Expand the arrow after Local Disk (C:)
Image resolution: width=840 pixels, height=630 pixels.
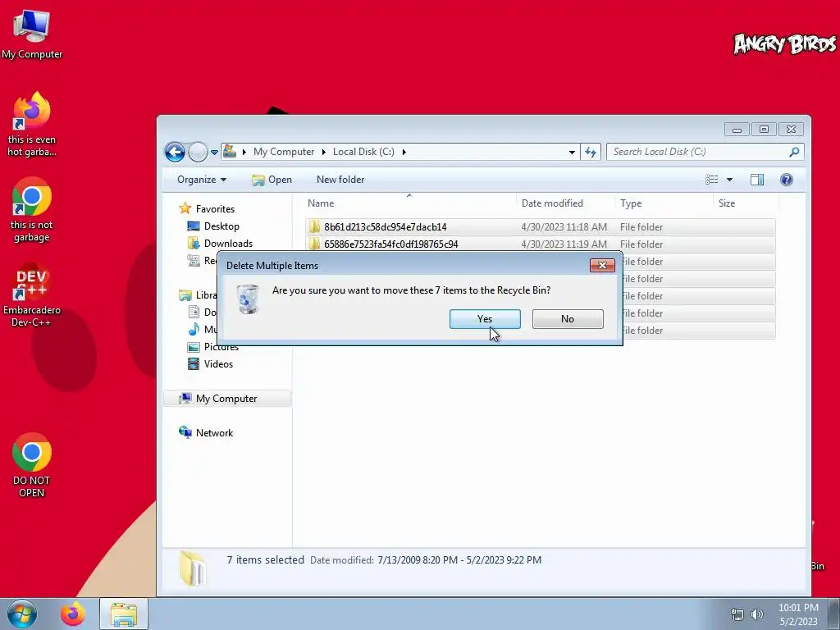click(x=404, y=152)
